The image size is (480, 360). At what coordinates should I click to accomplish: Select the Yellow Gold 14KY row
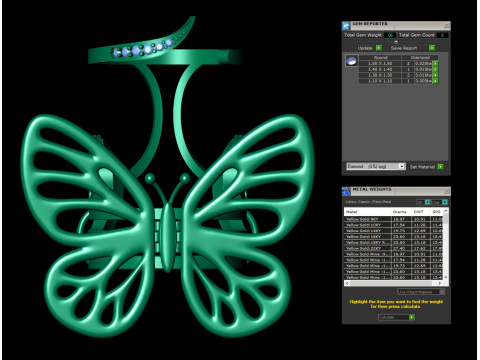pos(394,231)
